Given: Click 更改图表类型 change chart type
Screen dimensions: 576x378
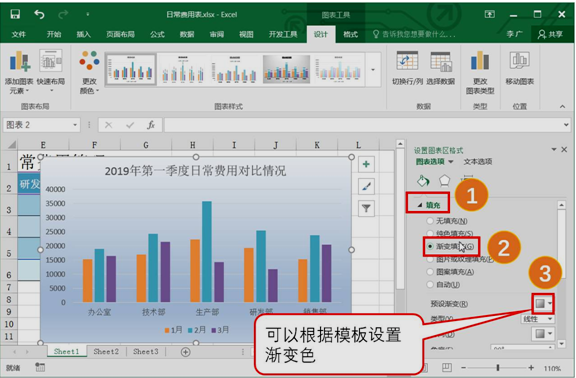Looking at the screenshot, I should point(480,73).
